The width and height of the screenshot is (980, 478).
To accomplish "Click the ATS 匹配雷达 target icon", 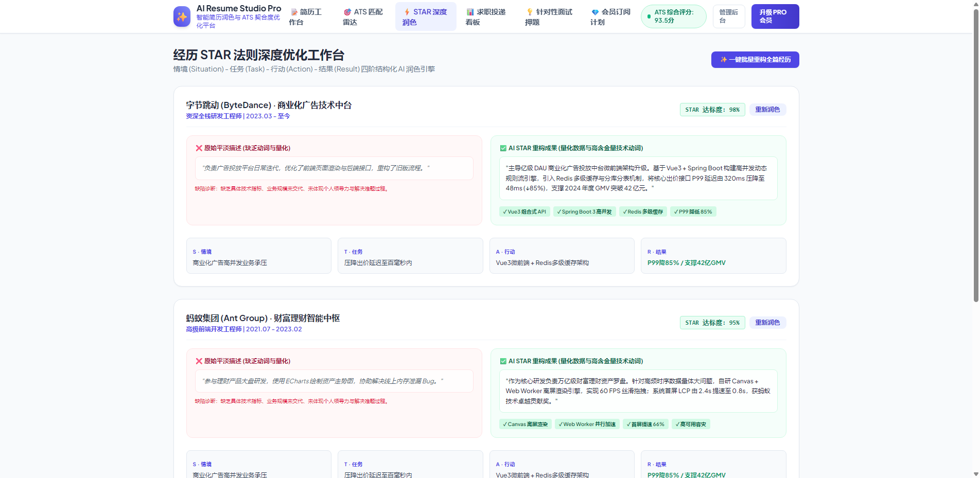I will (x=347, y=12).
